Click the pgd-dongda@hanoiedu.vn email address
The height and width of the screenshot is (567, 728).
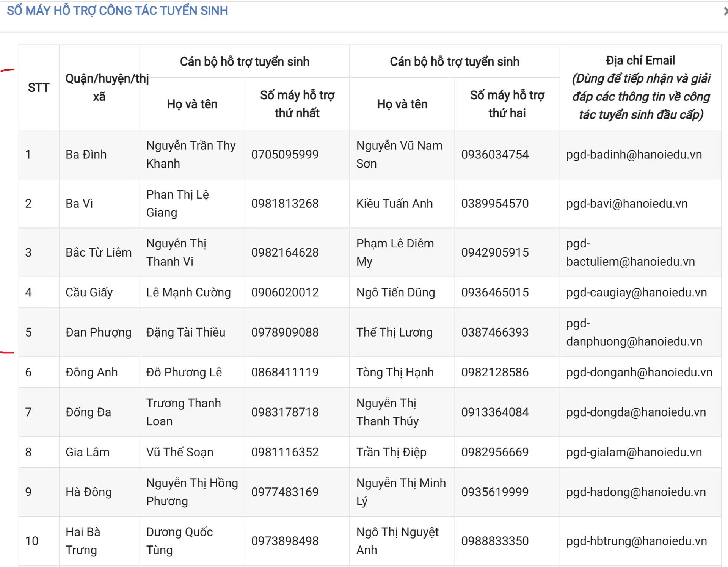[636, 412]
